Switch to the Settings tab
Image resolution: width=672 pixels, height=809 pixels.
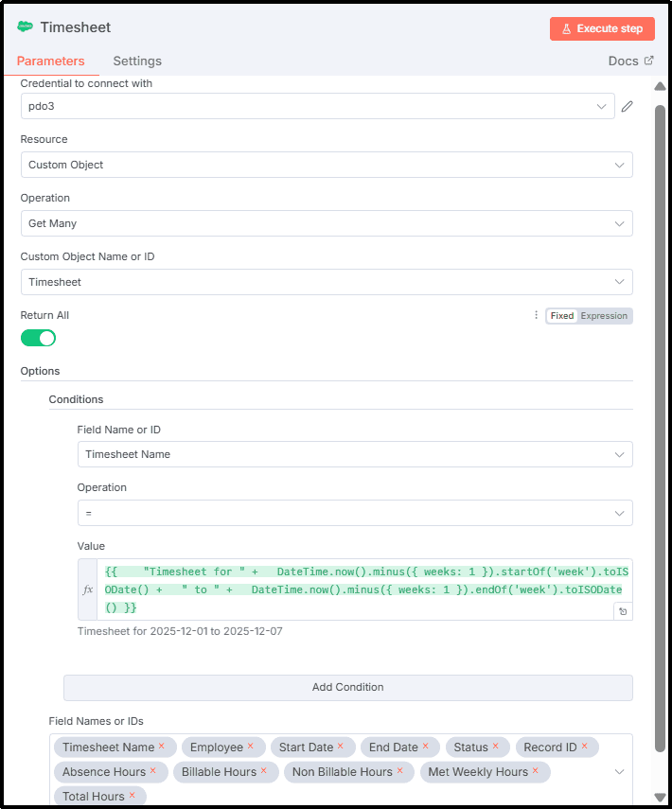pos(137,61)
